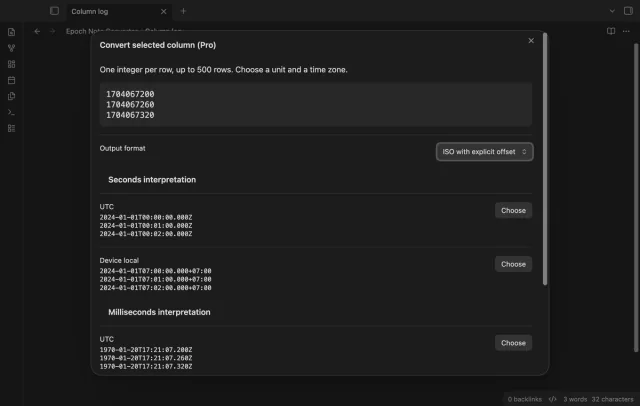Add a new tab with the plus icon
Image resolution: width=640 pixels, height=406 pixels.
click(x=183, y=11)
